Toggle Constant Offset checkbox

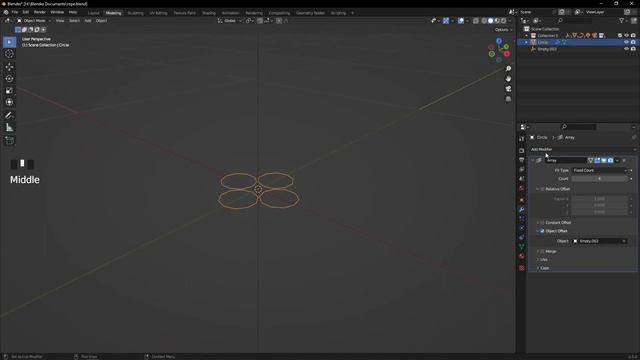[542, 222]
